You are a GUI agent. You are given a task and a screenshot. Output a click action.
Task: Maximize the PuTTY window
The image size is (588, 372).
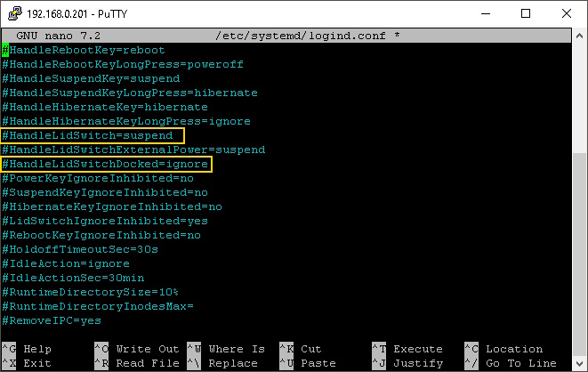(527, 13)
